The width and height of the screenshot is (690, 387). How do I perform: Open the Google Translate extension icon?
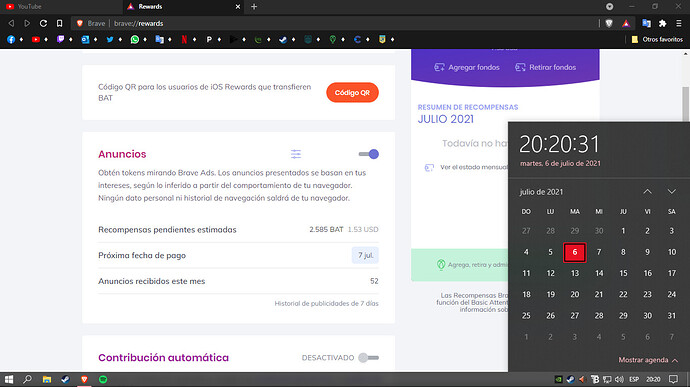(x=646, y=23)
